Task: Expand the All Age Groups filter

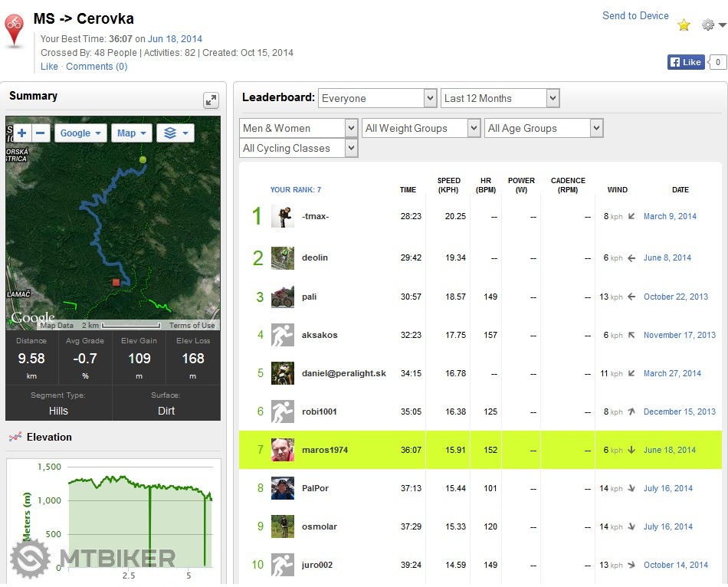Action: (543, 128)
